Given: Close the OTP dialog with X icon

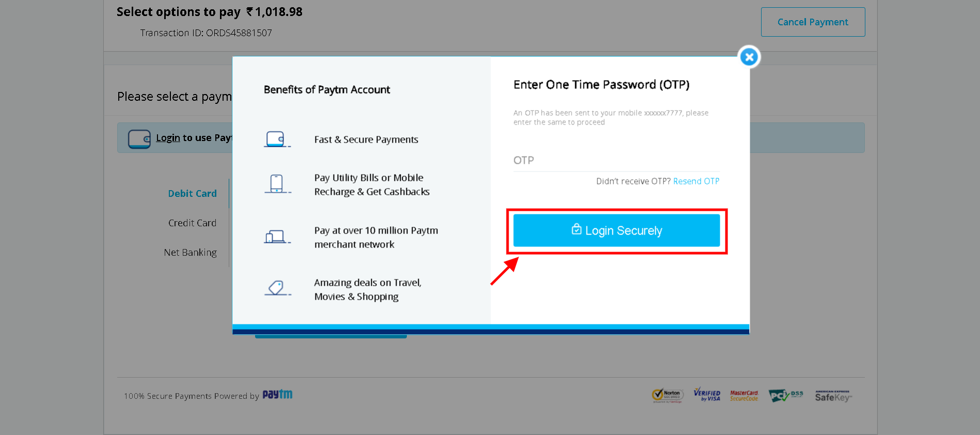Looking at the screenshot, I should pyautogui.click(x=749, y=57).
